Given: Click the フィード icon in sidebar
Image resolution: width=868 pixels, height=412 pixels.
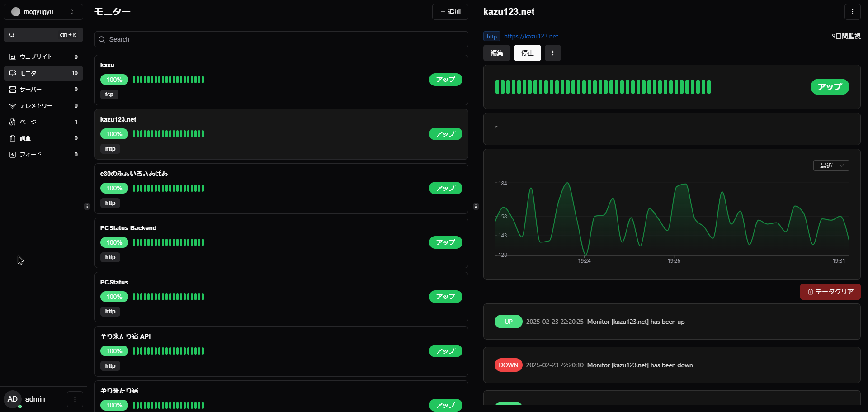Looking at the screenshot, I should click(x=13, y=155).
